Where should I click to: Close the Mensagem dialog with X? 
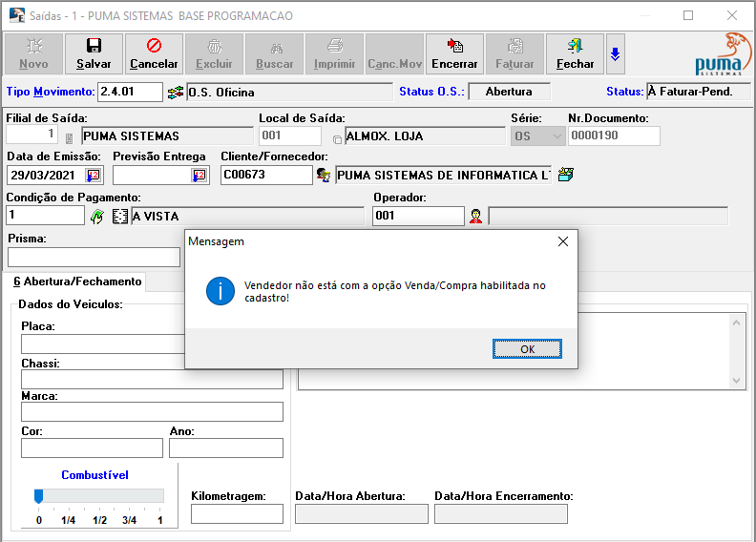point(562,242)
